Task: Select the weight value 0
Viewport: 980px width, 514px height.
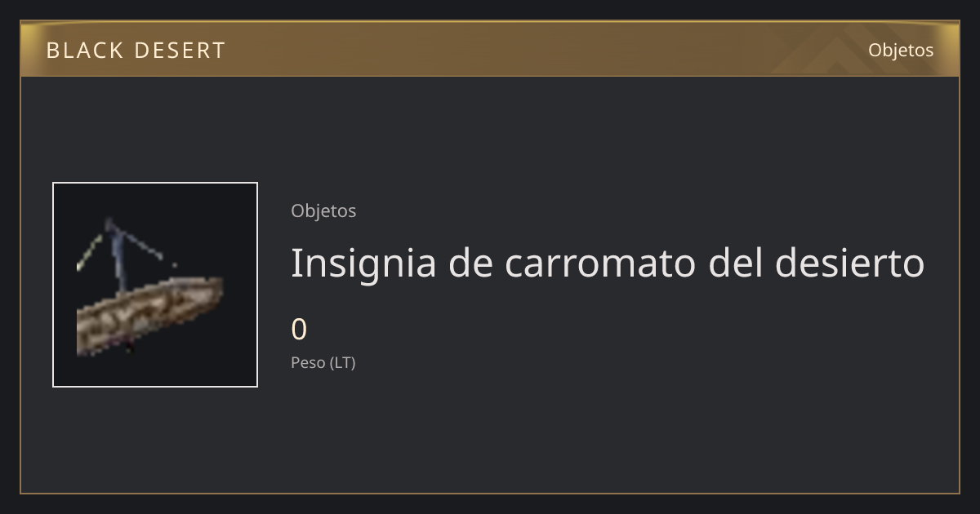Action: (x=299, y=330)
